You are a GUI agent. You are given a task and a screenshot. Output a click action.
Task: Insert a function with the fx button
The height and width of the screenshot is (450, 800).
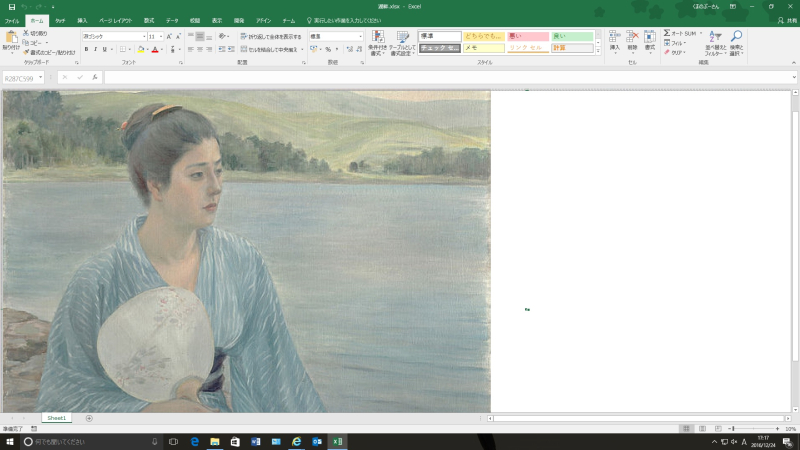95,78
